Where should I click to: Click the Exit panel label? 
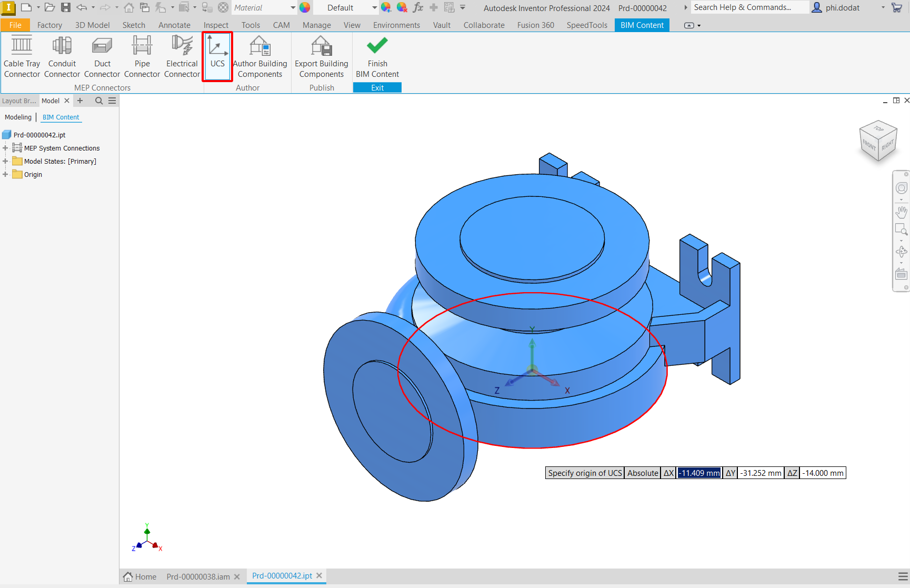[x=377, y=87]
